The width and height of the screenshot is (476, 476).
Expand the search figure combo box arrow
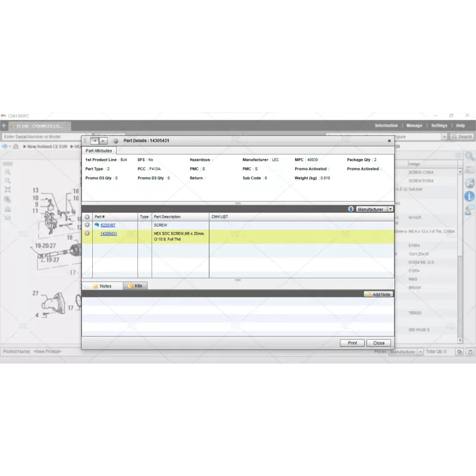coord(444,137)
